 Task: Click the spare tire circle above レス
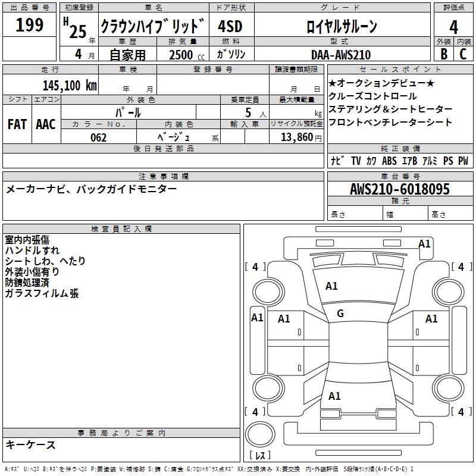coord(259,433)
